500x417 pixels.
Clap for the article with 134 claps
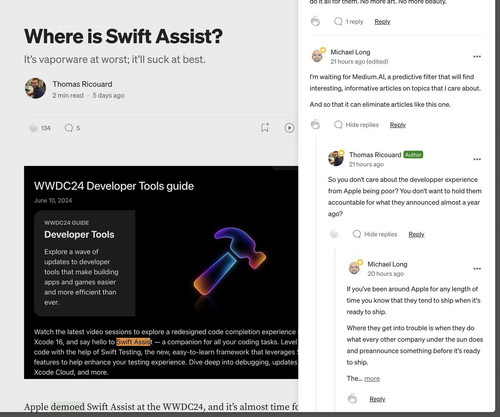coord(33,128)
